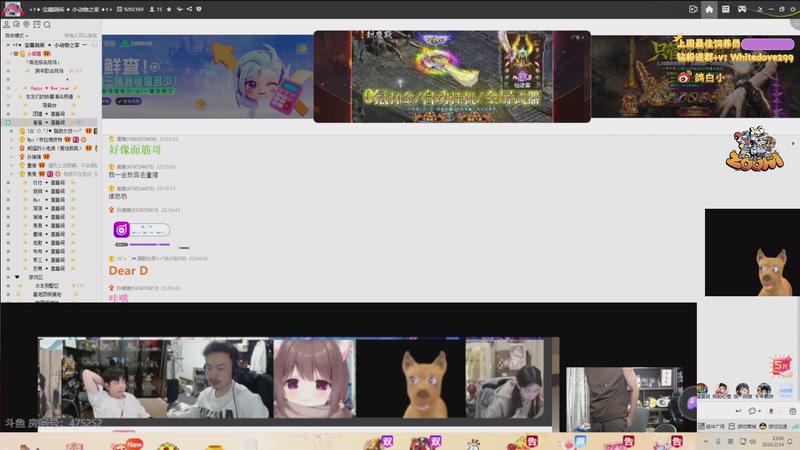Open the gamepad icon at top right
Screen dimensions: 800x450
pyautogui.click(x=742, y=9)
